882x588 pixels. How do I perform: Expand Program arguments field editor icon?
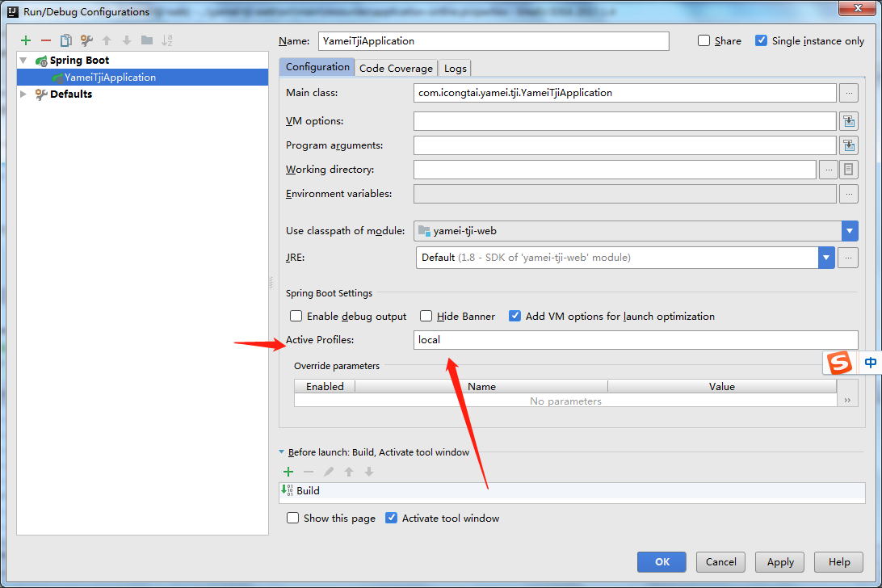point(849,145)
